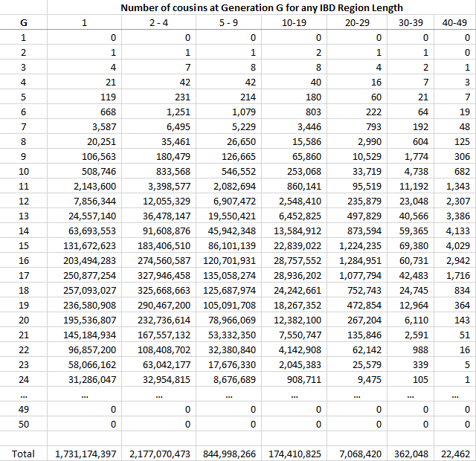Screen dimensions: 476x461
Task: Select the column header '10-19'
Action: (295, 22)
